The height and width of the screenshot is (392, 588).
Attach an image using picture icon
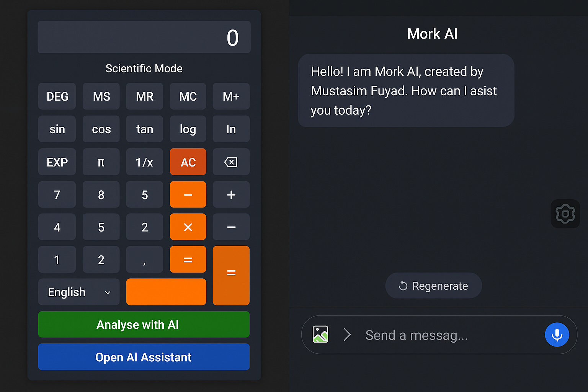[x=320, y=334]
